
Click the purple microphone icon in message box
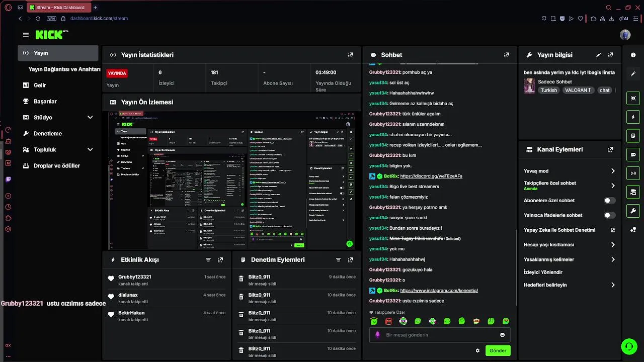378,335
